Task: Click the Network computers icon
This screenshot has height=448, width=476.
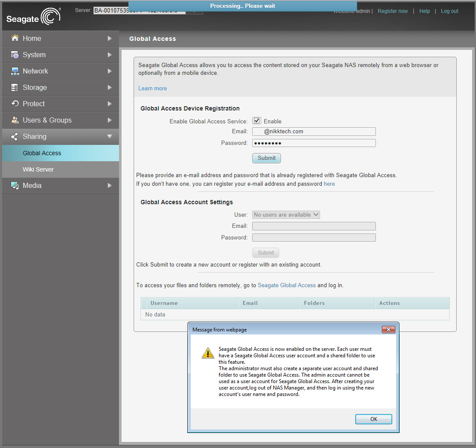Action: point(15,71)
